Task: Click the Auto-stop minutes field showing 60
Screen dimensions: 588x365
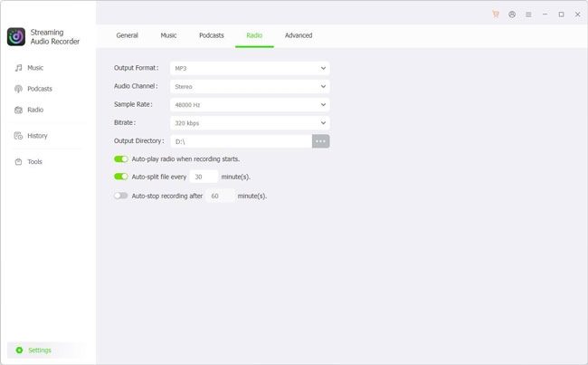Action: tap(220, 196)
